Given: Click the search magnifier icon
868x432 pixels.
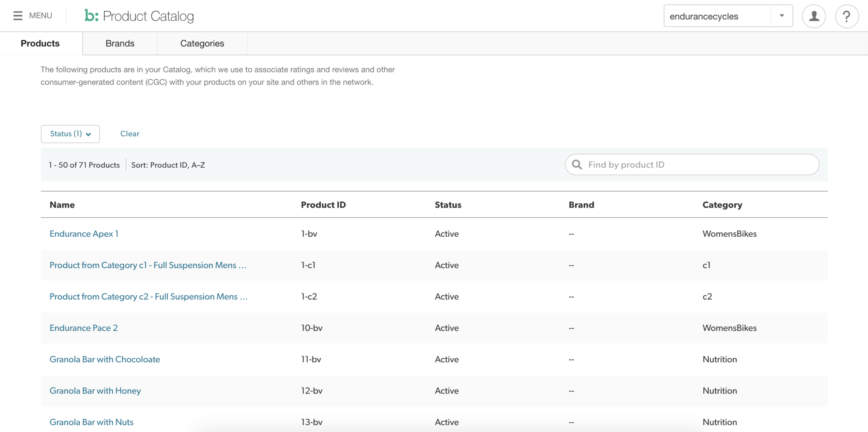Looking at the screenshot, I should click(x=577, y=165).
